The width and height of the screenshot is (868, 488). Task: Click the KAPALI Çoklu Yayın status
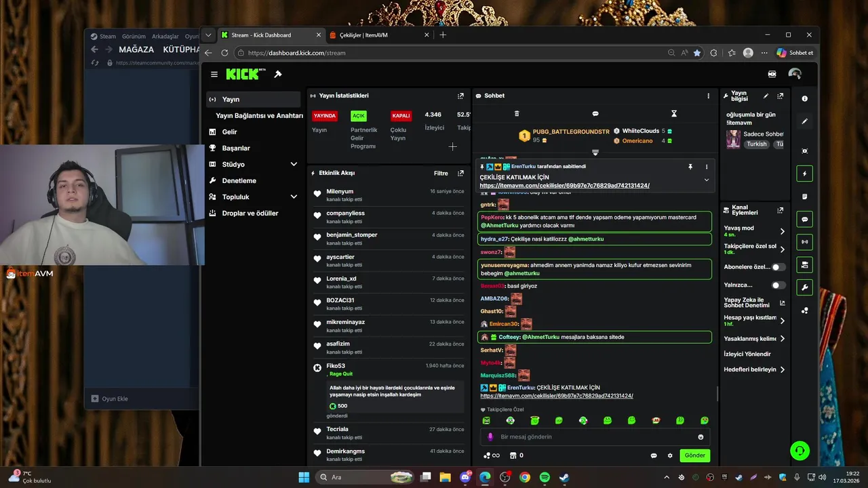coord(401,116)
